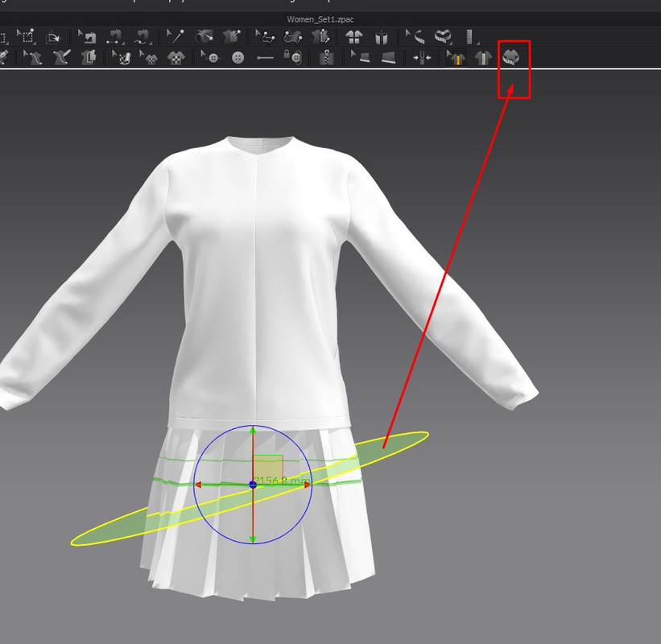
Task: Click the duplicate pattern layers icon
Action: coord(89,57)
